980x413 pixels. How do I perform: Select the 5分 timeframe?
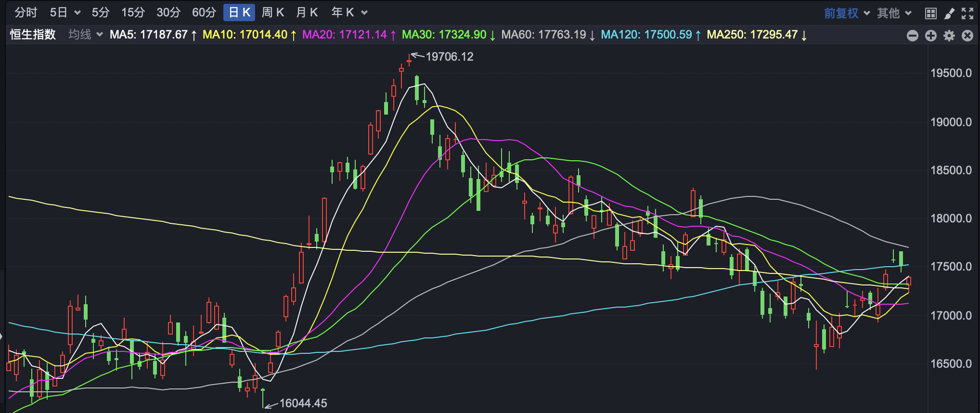pyautogui.click(x=101, y=13)
